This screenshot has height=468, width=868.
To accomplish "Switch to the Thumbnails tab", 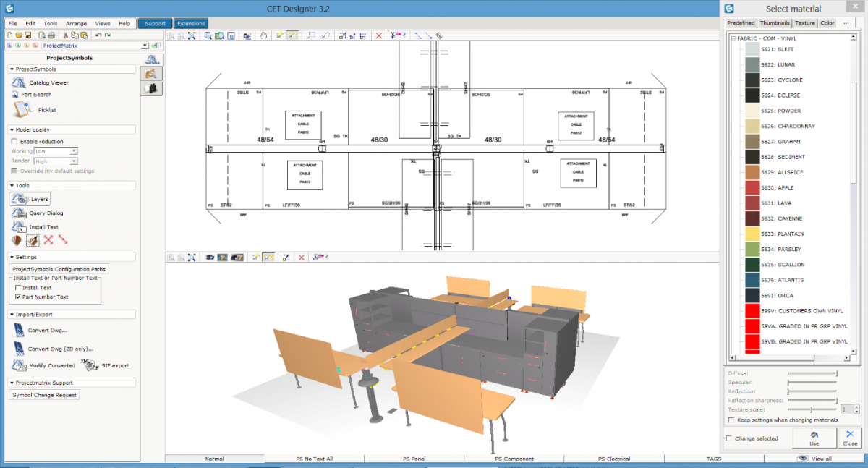I will point(775,23).
